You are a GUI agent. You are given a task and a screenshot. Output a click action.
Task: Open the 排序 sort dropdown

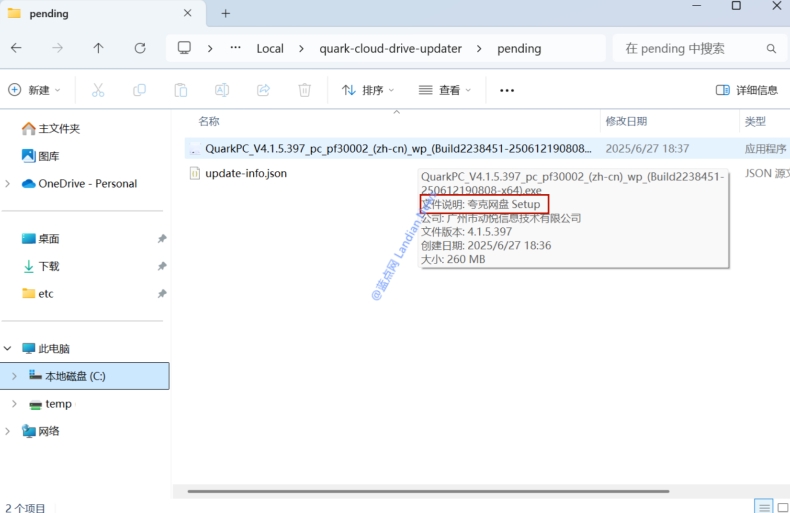point(368,90)
